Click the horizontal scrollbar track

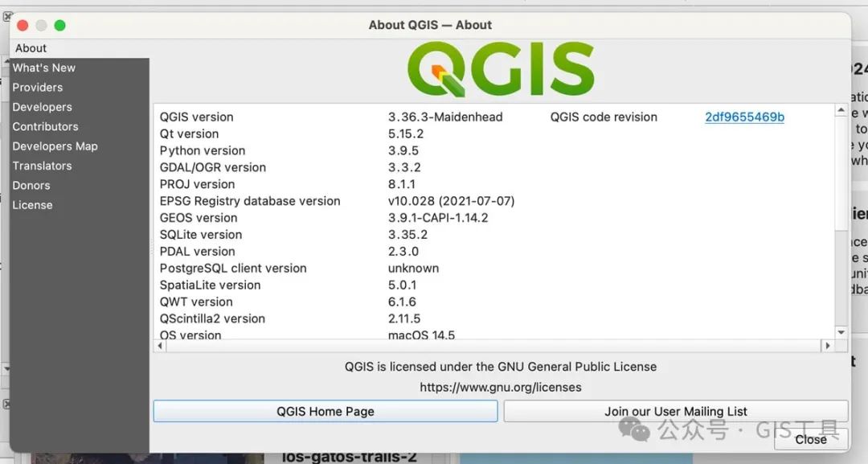pos(493,346)
